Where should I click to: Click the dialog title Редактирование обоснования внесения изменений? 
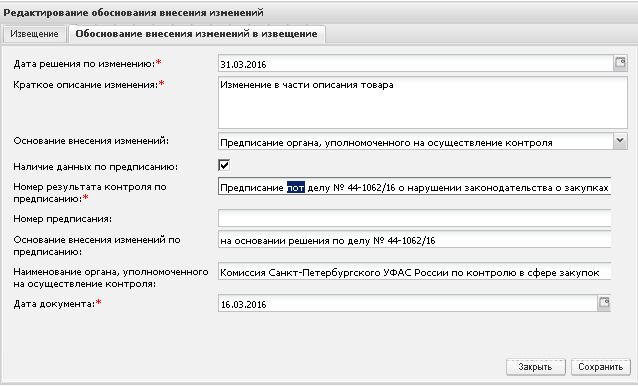click(x=133, y=13)
